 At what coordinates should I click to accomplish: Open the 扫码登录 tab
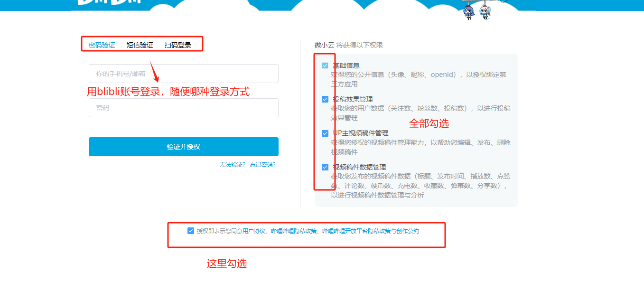tap(178, 45)
